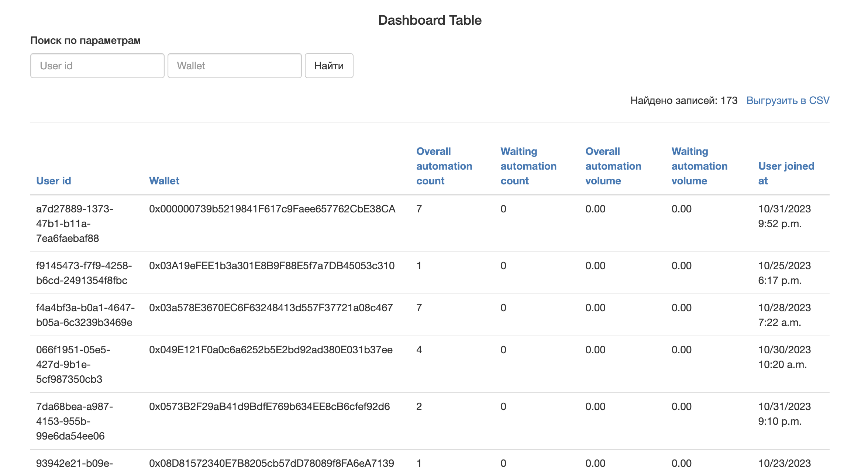Click wallet 0x08D81572340E address cell
Viewport: 868px width, 472px height.
coord(271,463)
